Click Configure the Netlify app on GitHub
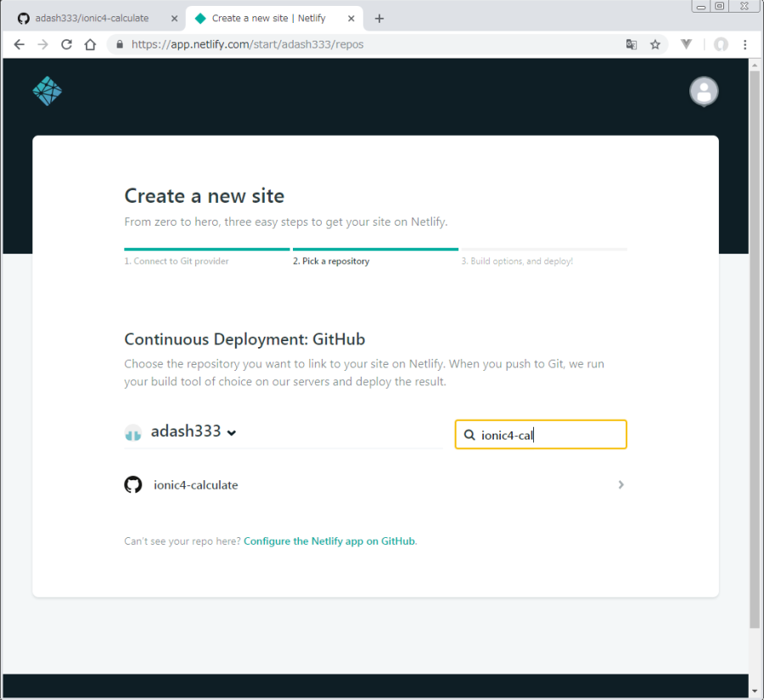The width and height of the screenshot is (764, 700). (329, 541)
